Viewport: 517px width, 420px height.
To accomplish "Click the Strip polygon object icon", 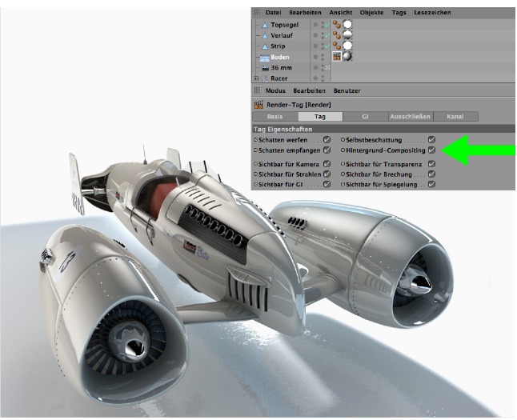I will [265, 46].
